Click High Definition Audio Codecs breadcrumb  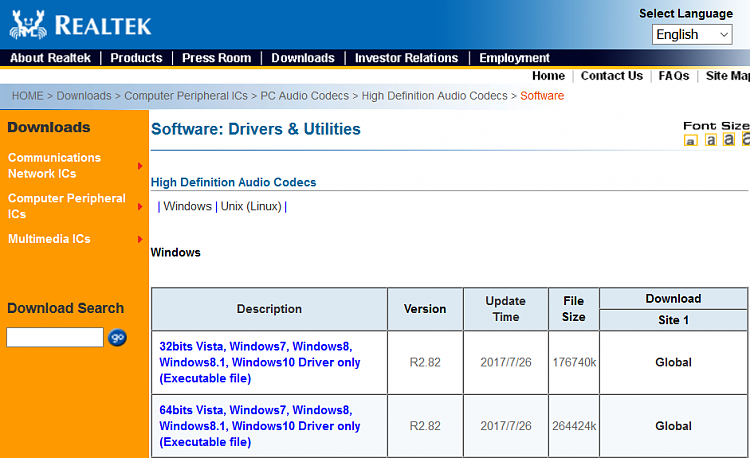click(434, 96)
